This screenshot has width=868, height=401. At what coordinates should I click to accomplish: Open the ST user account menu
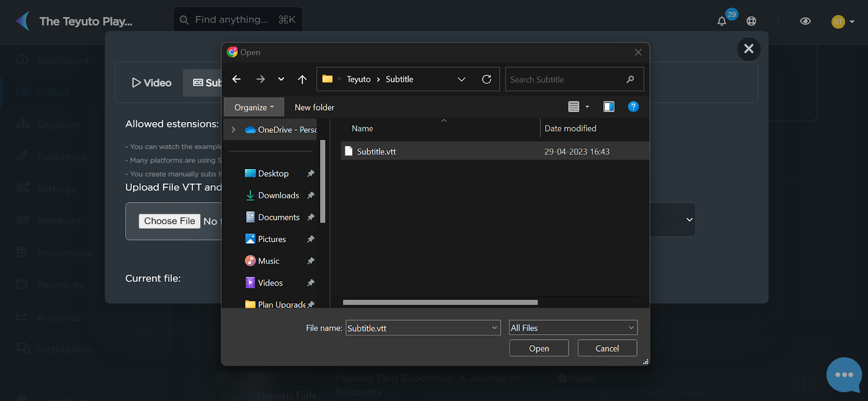[x=843, y=22]
